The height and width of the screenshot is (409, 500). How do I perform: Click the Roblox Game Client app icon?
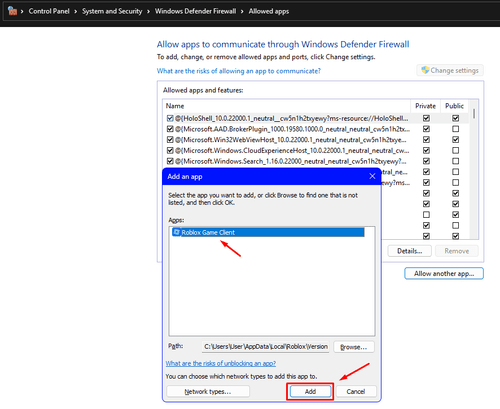(x=177, y=232)
